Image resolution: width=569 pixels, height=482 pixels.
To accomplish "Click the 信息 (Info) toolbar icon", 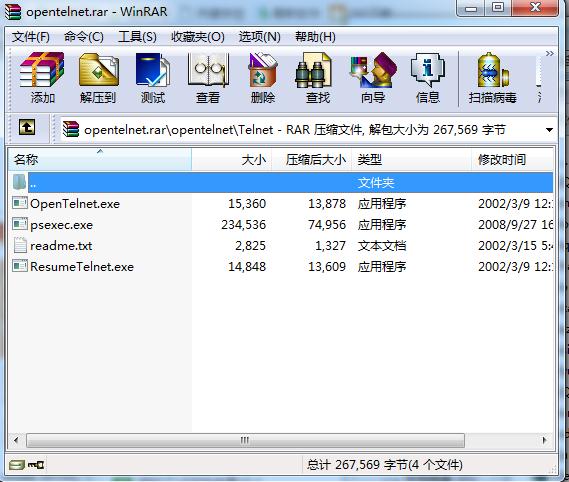I will click(428, 70).
